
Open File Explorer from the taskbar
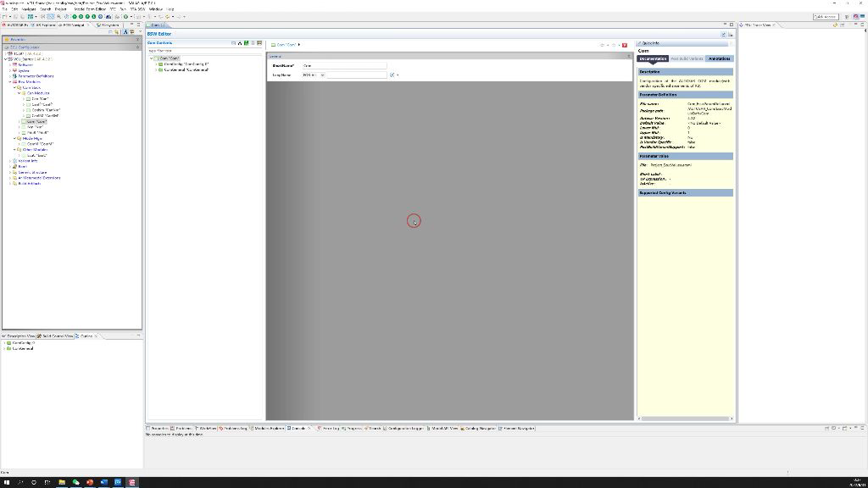pyautogui.click(x=62, y=482)
